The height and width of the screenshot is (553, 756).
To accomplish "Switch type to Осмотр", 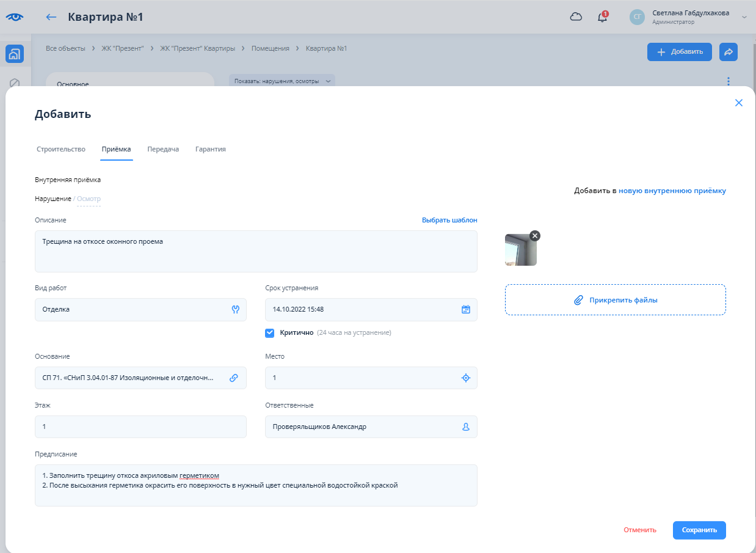I will (89, 199).
